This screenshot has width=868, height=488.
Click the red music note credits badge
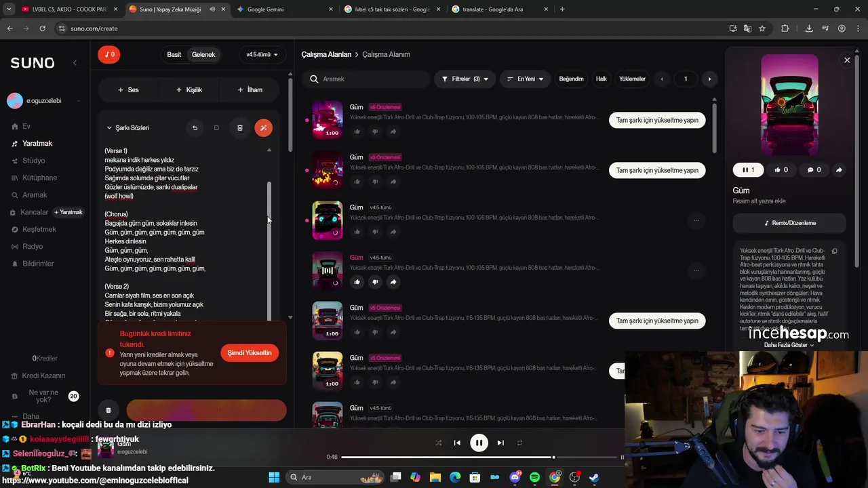108,54
